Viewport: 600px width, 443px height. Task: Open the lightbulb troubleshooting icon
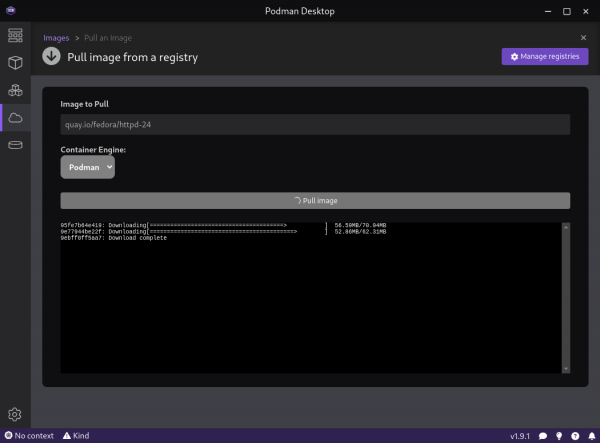pos(559,436)
